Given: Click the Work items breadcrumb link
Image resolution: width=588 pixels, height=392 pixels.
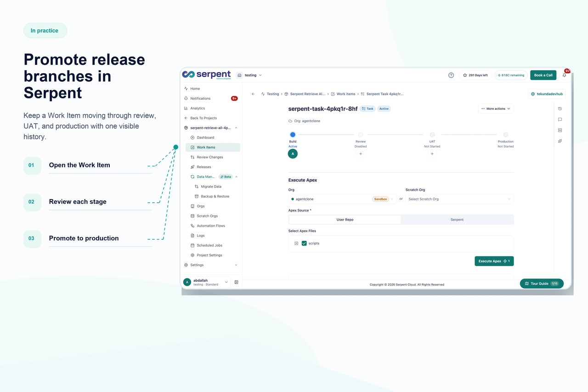Looking at the screenshot, I should point(343,94).
